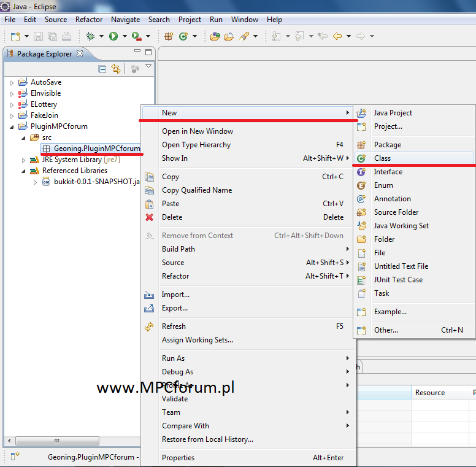The height and width of the screenshot is (467, 476).
Task: Expand the FakeJoin project
Action: [x=12, y=116]
